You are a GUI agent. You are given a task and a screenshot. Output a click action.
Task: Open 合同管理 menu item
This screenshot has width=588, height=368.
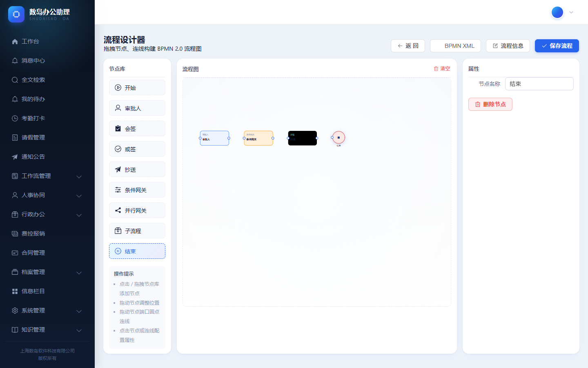(47, 253)
